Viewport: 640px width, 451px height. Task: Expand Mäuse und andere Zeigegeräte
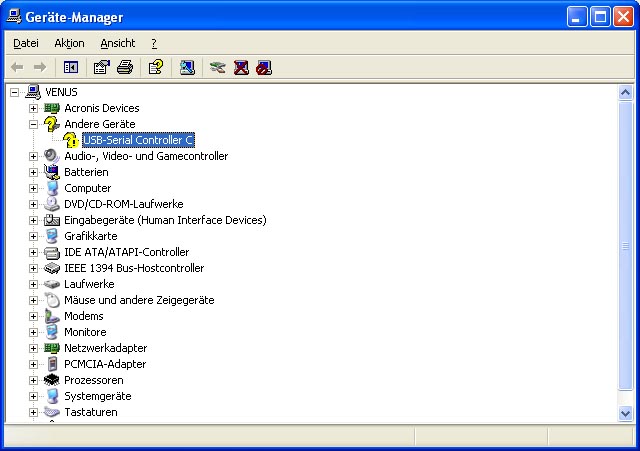pos(33,300)
